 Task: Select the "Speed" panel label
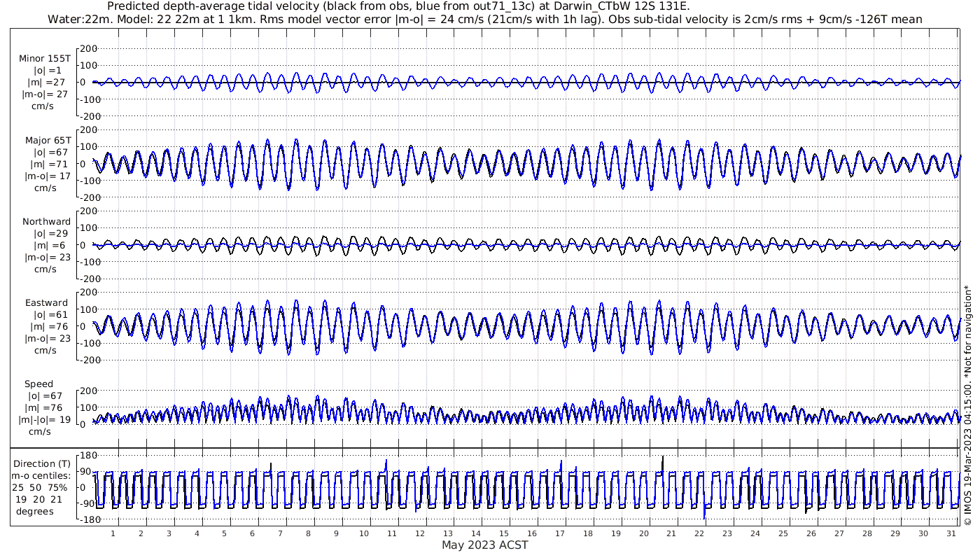pos(38,384)
